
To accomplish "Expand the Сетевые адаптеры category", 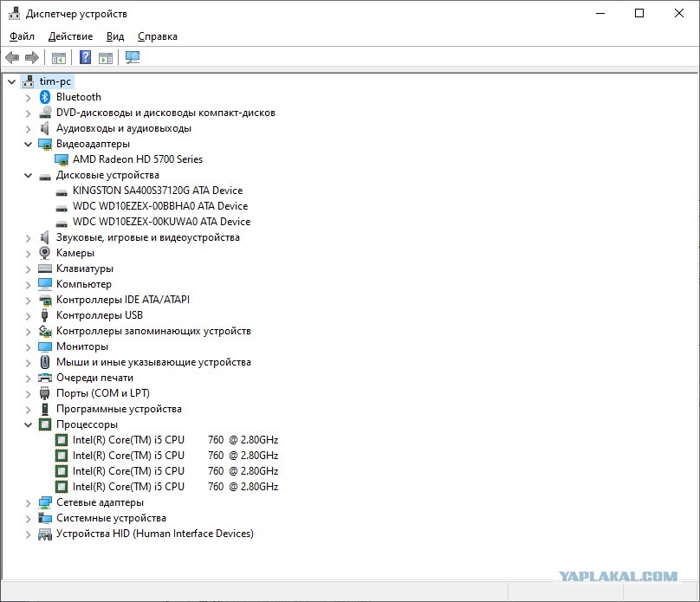I will [x=28, y=503].
